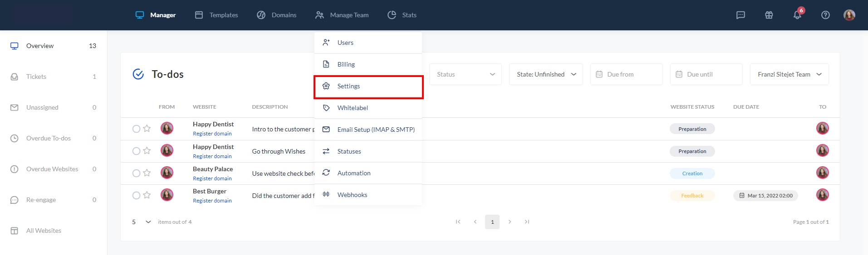Check off the Beauty Palace to-do
868x255 pixels.
136,173
